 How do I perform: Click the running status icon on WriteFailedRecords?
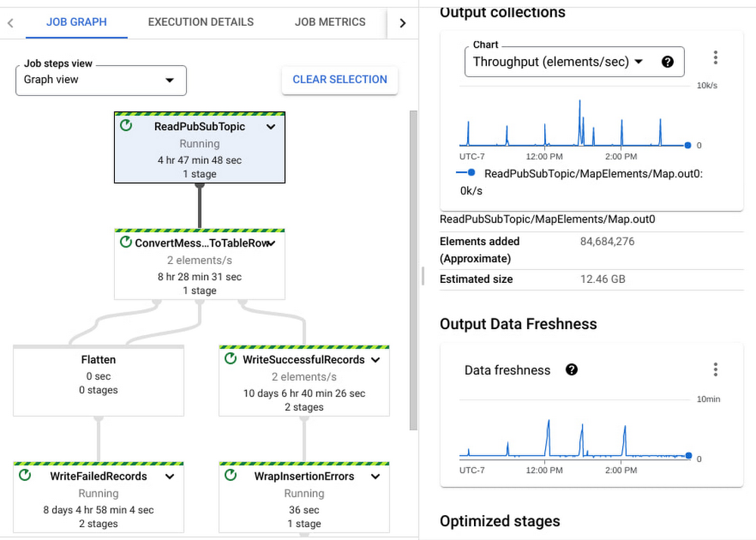coord(25,476)
